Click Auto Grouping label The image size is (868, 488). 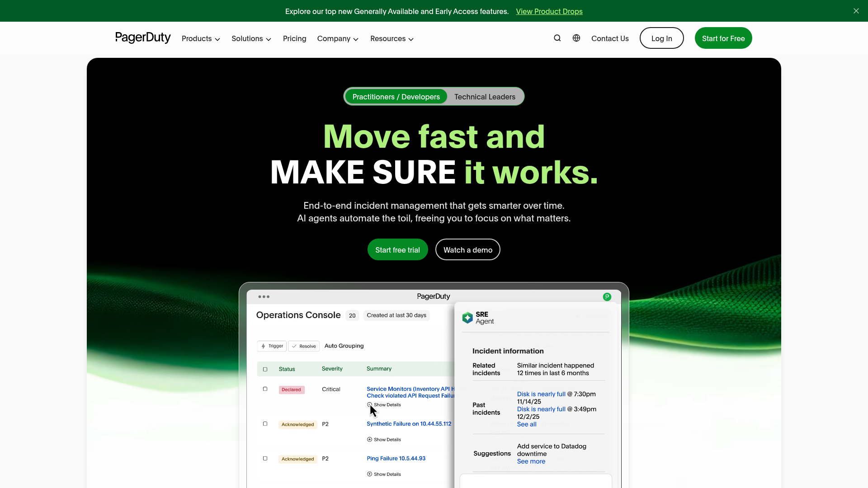click(x=344, y=346)
